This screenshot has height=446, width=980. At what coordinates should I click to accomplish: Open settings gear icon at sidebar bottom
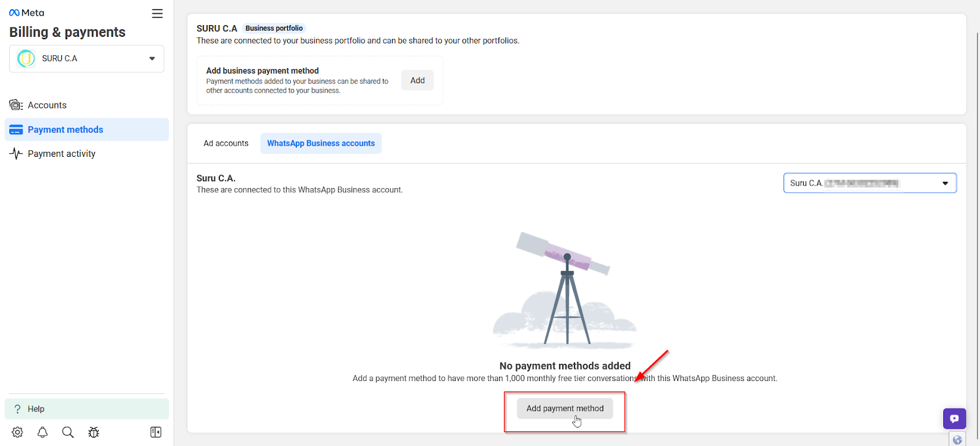pyautogui.click(x=17, y=433)
